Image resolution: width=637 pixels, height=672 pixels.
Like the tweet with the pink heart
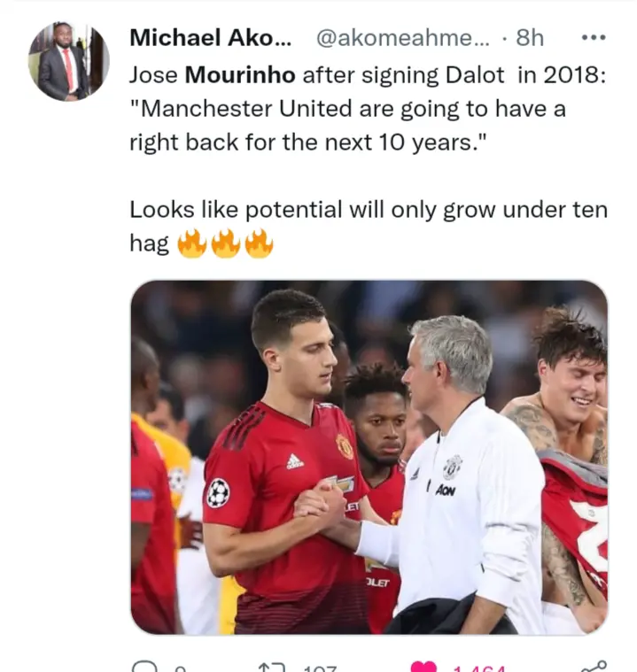click(423, 667)
